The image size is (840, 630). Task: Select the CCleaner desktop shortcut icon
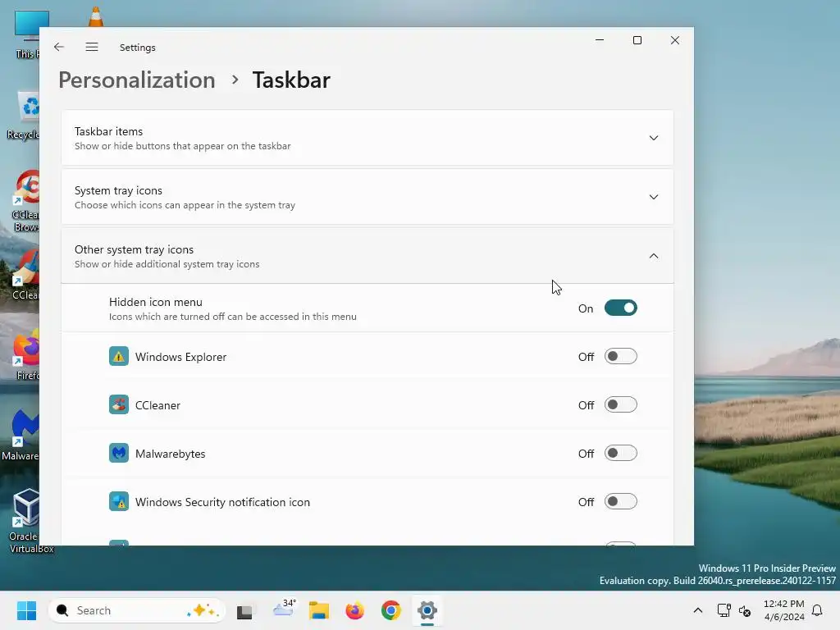tap(27, 276)
